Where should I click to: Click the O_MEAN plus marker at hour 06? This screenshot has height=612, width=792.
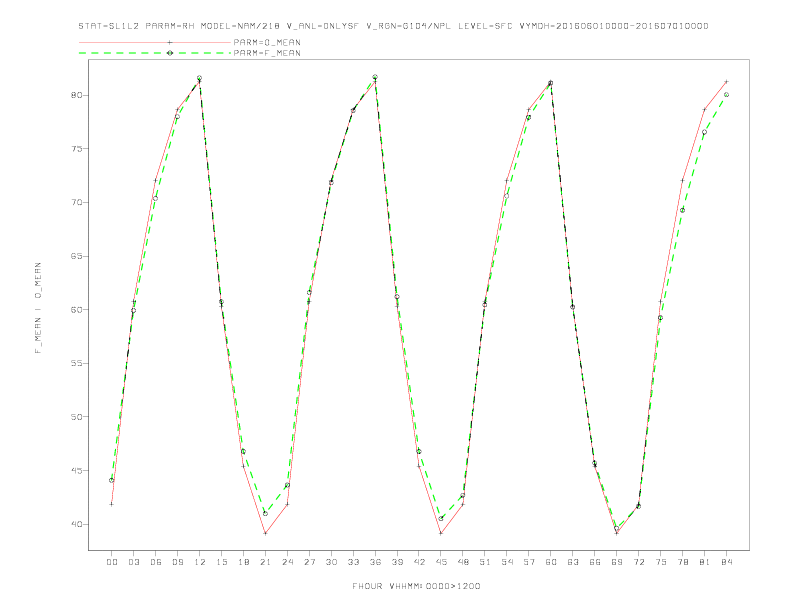tap(156, 180)
